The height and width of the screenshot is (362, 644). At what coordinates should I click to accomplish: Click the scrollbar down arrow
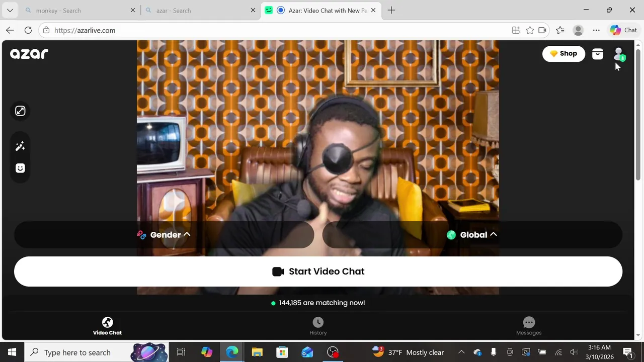(638, 335)
